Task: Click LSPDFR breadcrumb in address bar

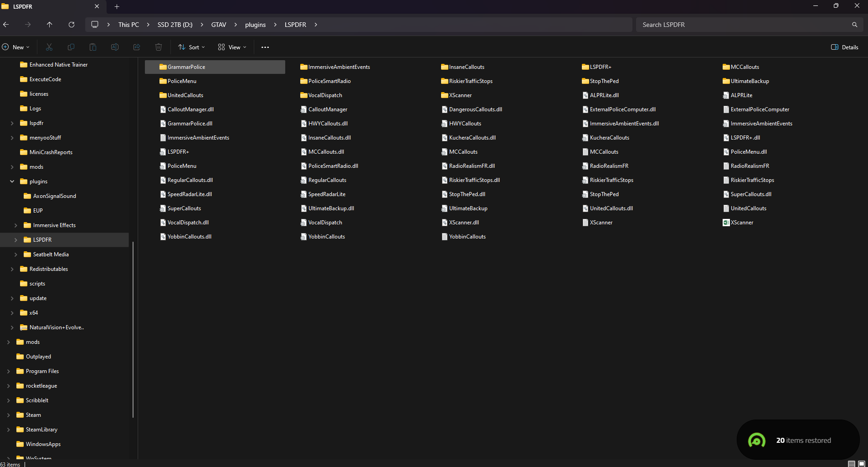Action: coord(295,25)
